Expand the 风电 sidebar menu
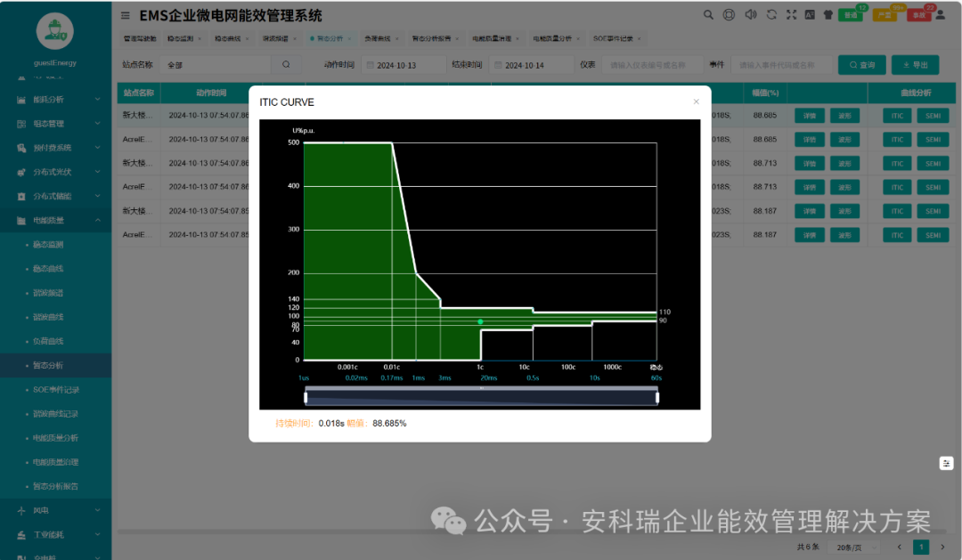This screenshot has width=962, height=560. click(x=56, y=510)
